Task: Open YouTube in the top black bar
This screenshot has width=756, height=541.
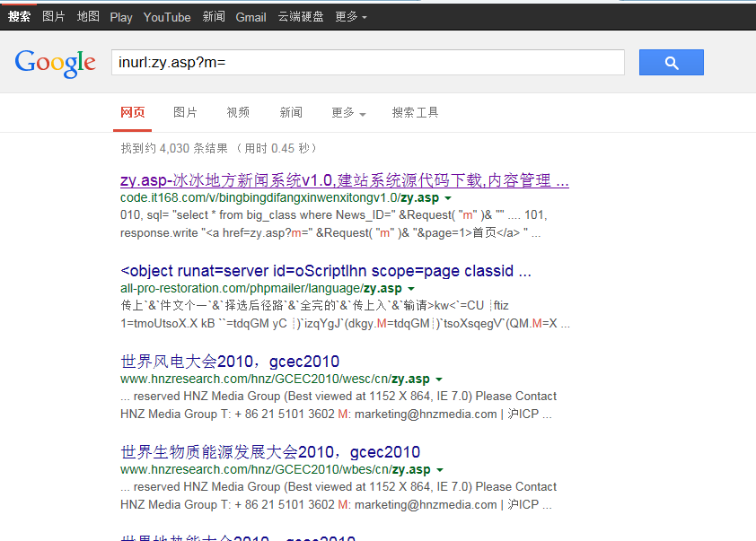Action: [167, 17]
